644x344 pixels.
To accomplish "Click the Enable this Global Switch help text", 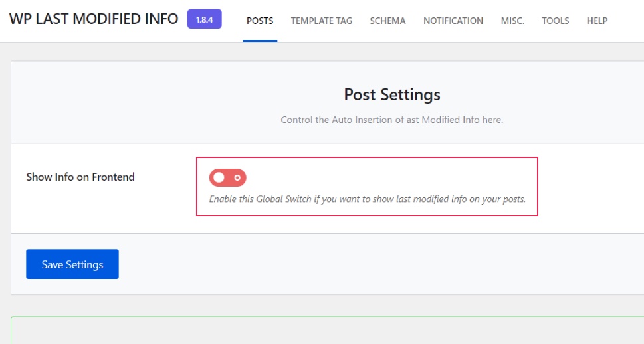I will click(x=368, y=199).
